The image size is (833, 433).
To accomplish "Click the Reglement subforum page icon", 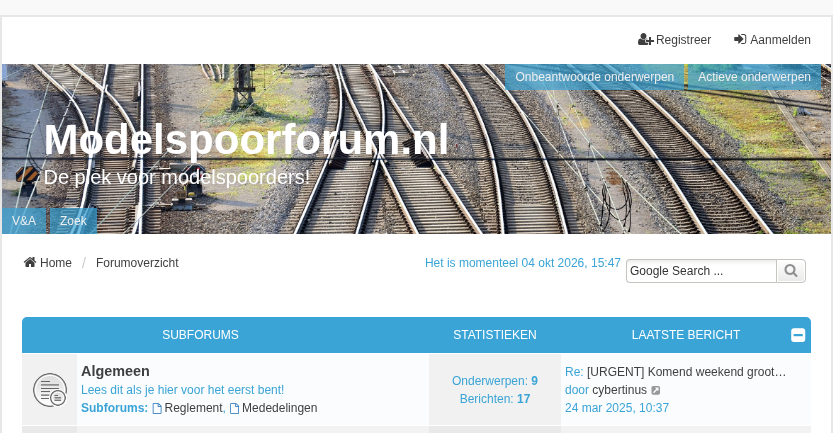I will (157, 408).
